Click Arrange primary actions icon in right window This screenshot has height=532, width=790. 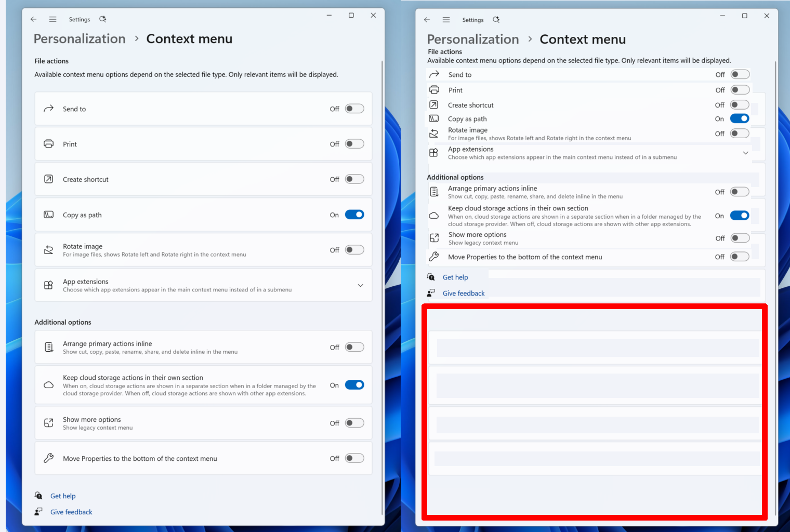click(x=434, y=192)
